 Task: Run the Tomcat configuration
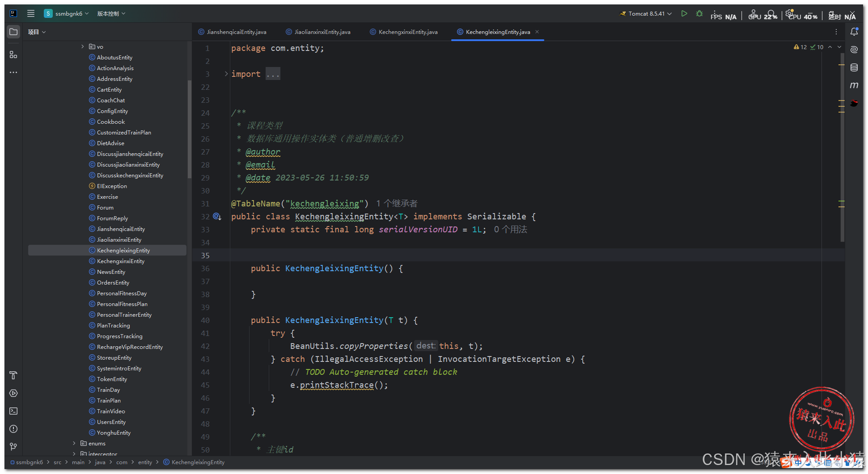point(684,13)
